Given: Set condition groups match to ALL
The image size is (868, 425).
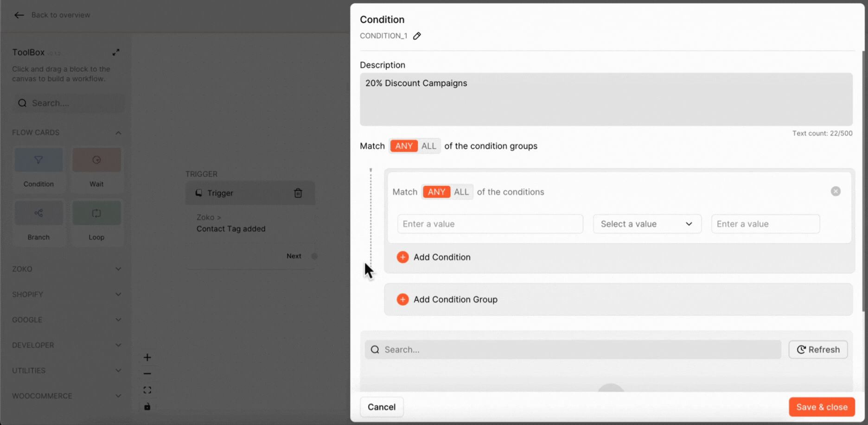Looking at the screenshot, I should point(429,146).
